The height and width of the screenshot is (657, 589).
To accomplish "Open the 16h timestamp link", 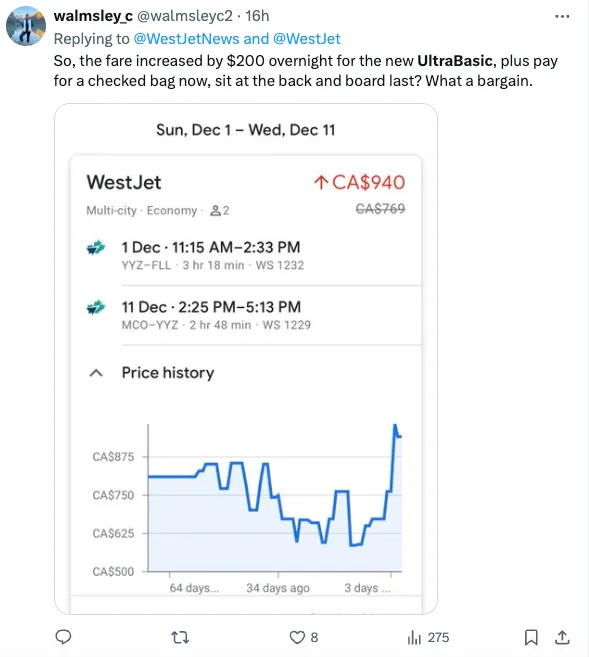I will (257, 16).
